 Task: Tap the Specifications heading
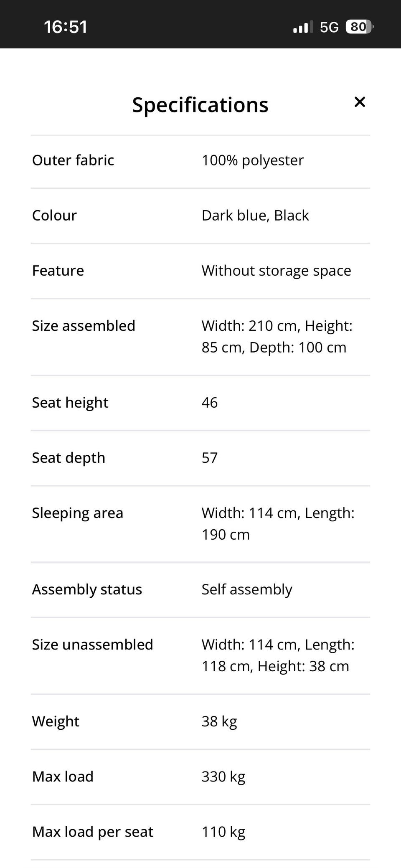click(200, 104)
